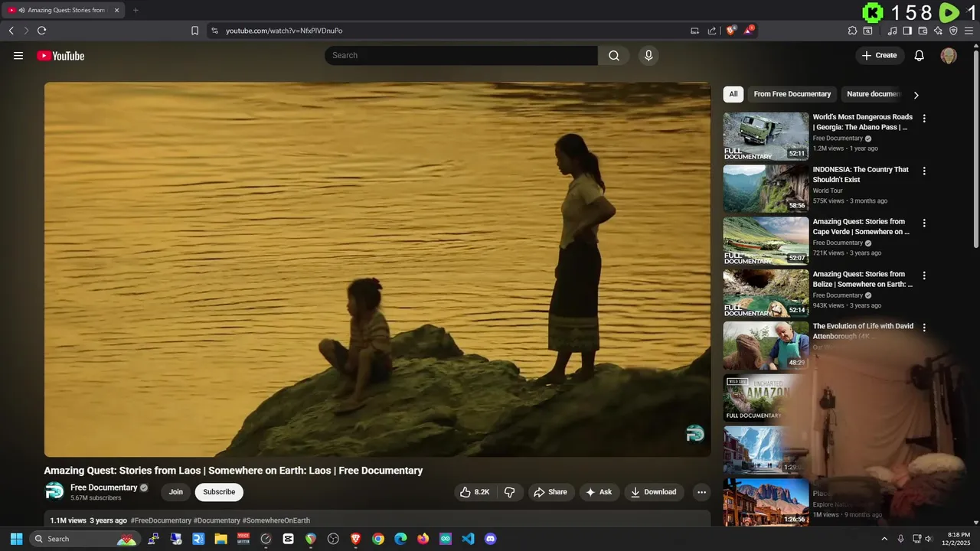980x551 pixels.
Task: Open browser main menu
Action: (x=969, y=31)
